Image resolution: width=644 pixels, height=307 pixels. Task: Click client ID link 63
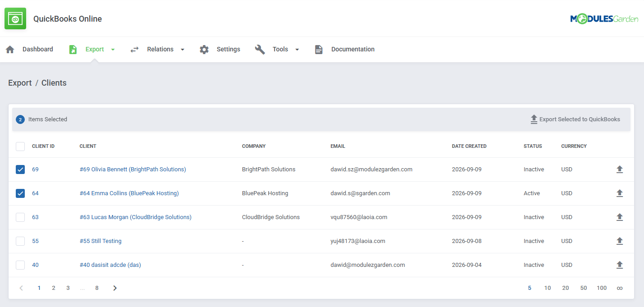point(35,217)
